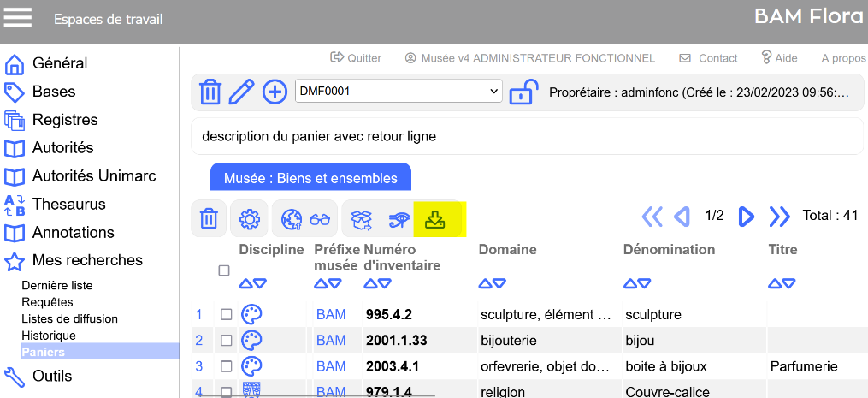Click the Quitter link

[356, 58]
